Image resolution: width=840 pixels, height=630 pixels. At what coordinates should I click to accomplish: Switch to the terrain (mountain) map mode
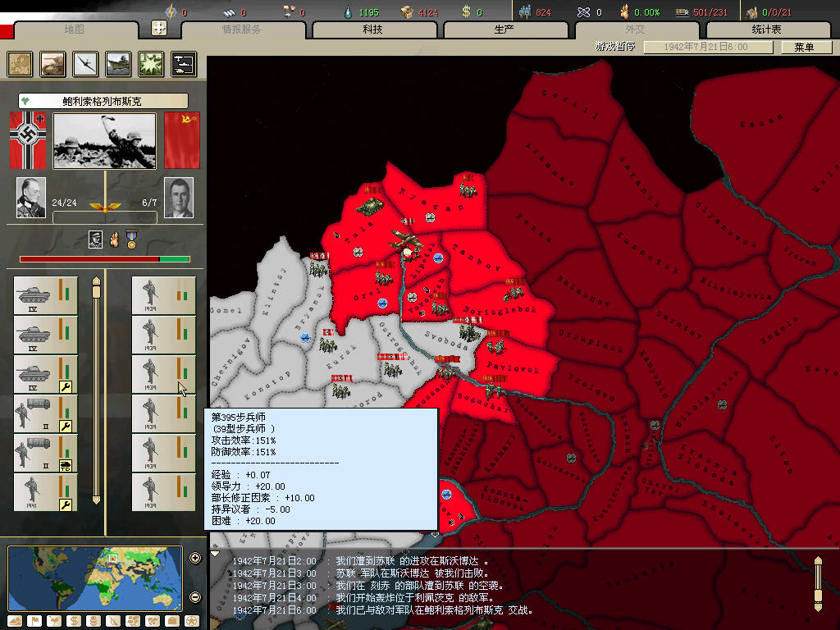[x=15, y=621]
